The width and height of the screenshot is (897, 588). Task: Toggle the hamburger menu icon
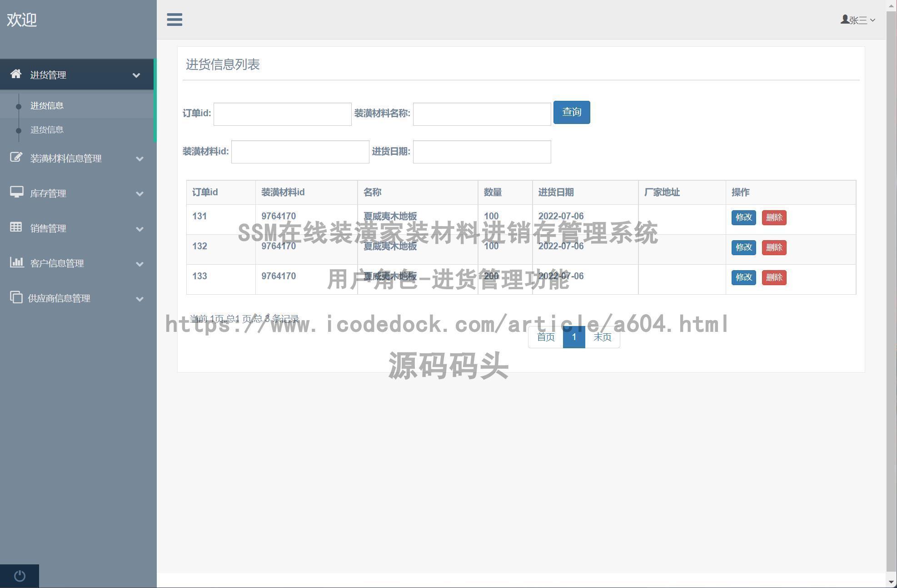174,20
